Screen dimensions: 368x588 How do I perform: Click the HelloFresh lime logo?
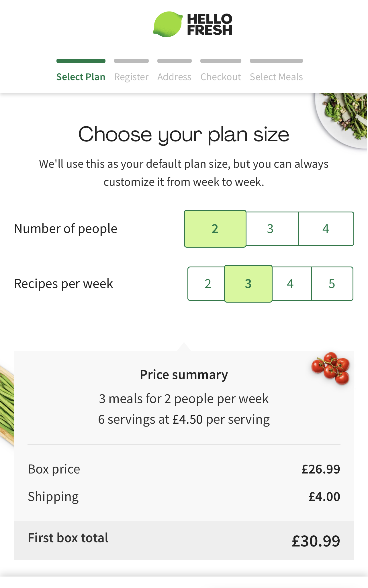pos(168,24)
